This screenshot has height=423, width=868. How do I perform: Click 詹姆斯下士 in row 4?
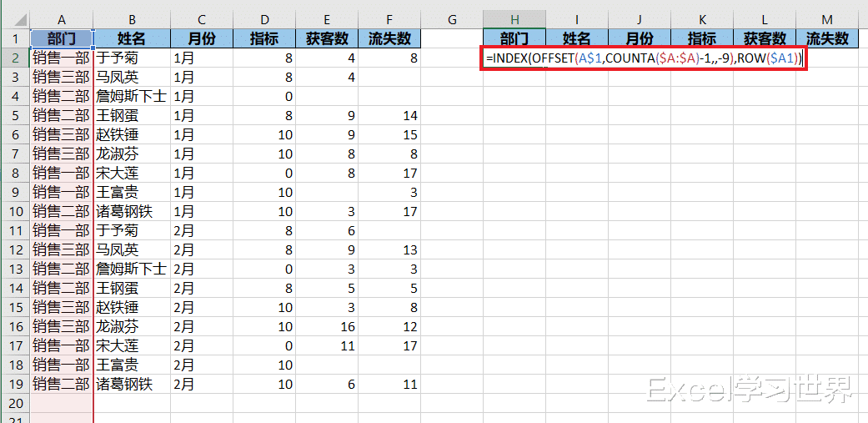133,96
